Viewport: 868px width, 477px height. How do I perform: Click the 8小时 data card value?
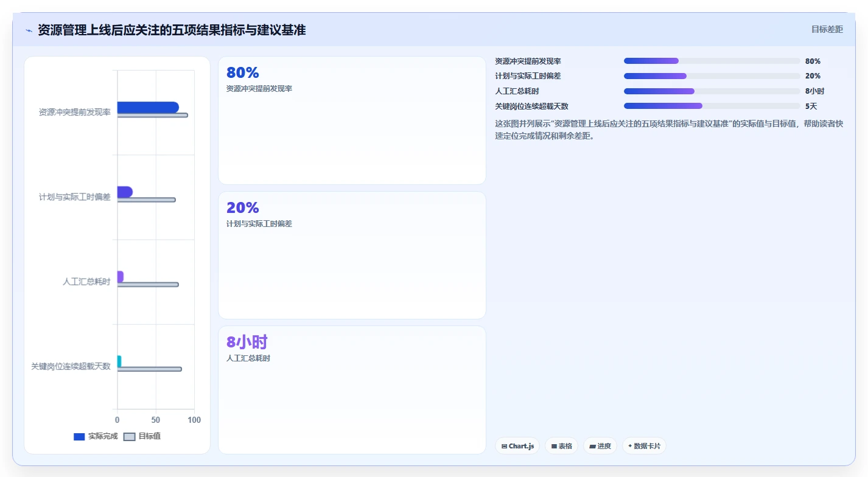click(x=247, y=342)
